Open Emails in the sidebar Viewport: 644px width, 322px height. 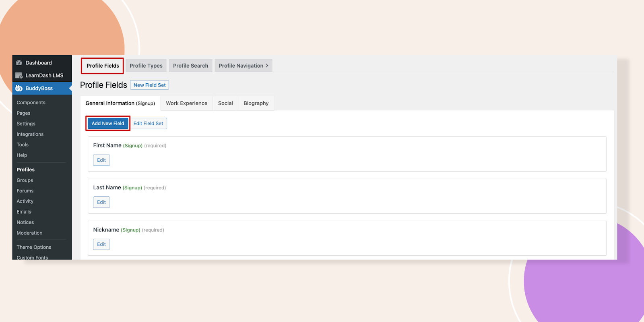click(24, 212)
